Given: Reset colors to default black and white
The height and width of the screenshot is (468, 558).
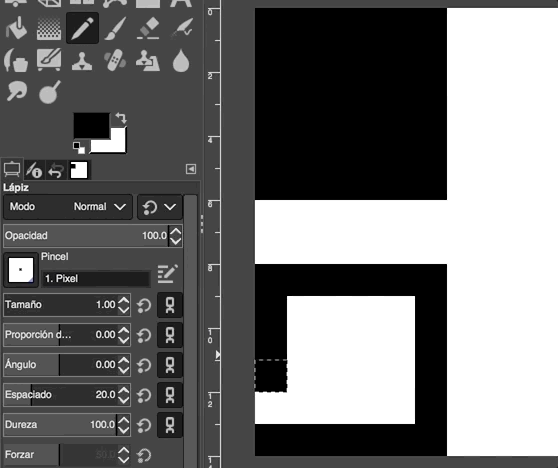Looking at the screenshot, I should 79,148.
